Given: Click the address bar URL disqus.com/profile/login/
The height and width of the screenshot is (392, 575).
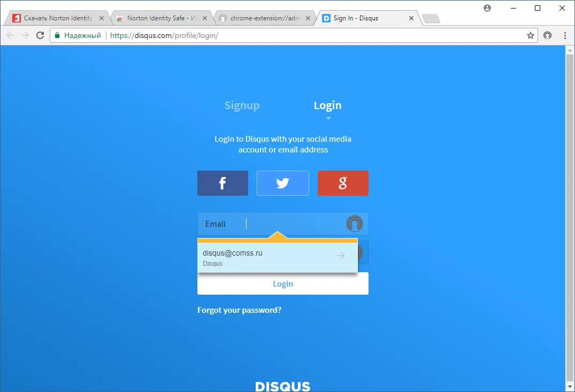Looking at the screenshot, I should point(164,35).
